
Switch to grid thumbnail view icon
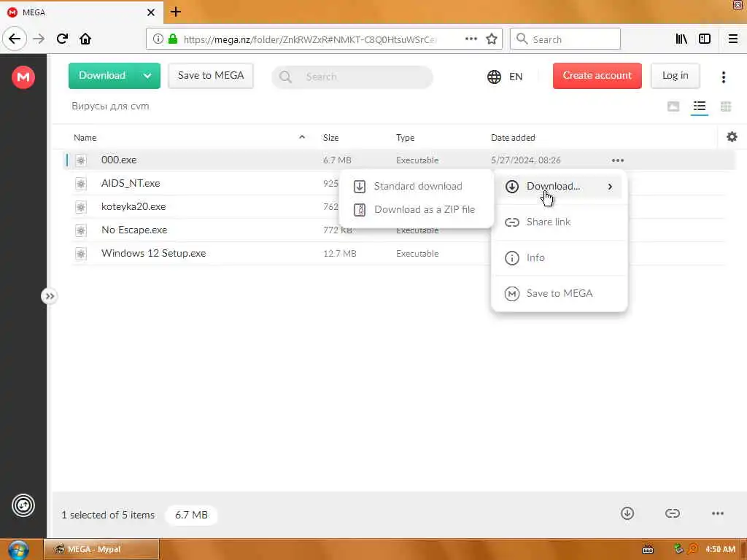726,106
